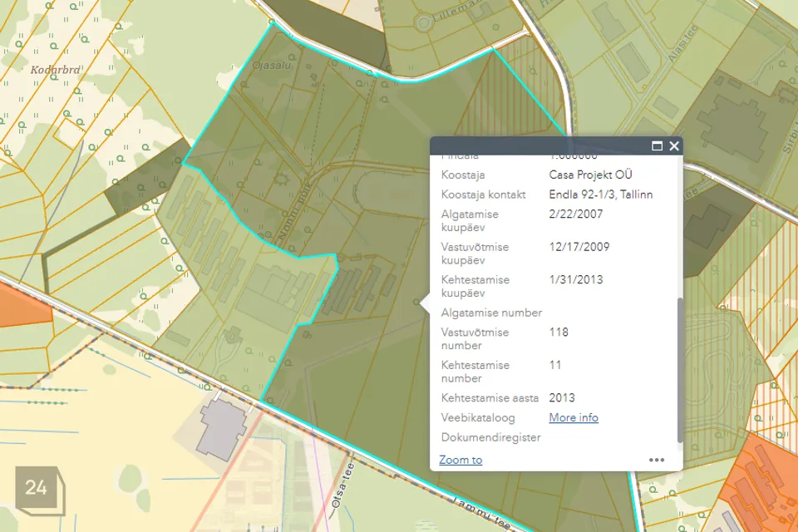Maximize the feature info popup
This screenshot has width=798, height=532.
(x=658, y=146)
